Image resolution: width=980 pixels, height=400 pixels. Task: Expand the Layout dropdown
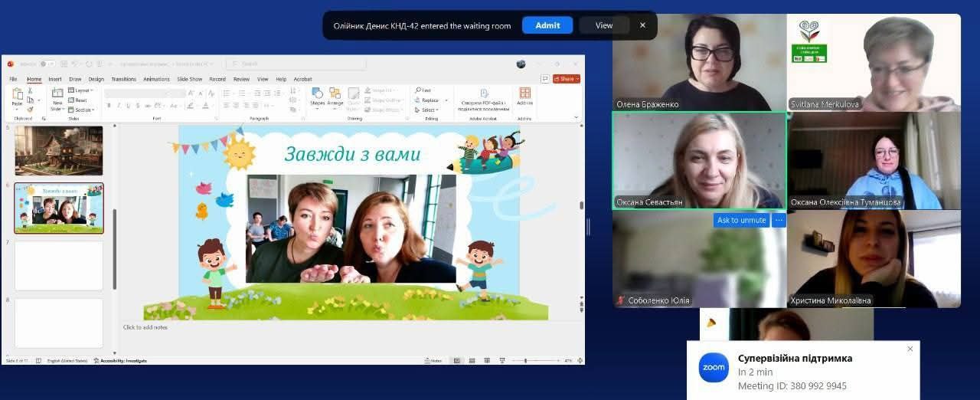point(80,90)
